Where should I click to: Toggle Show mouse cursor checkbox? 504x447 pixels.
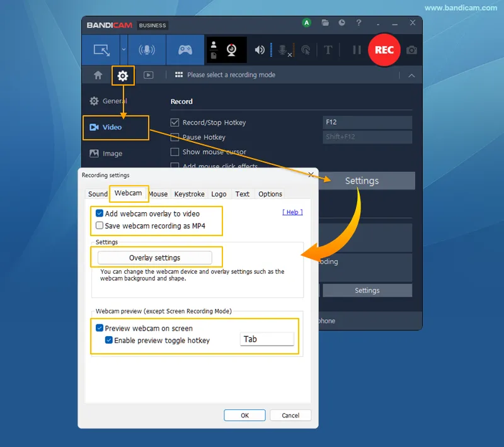pyautogui.click(x=175, y=152)
